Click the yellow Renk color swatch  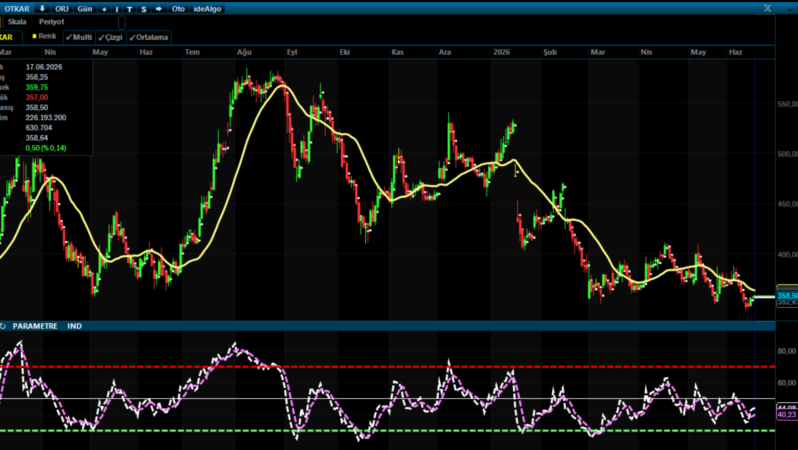point(35,36)
